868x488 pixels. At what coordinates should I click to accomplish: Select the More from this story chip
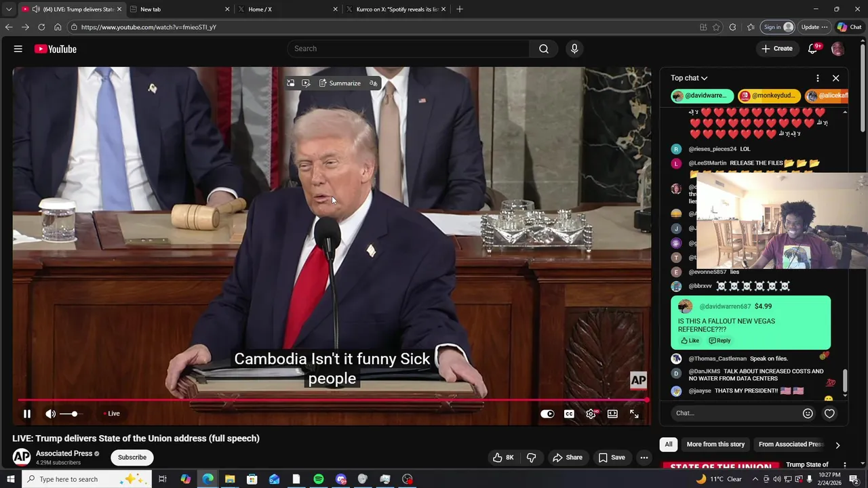click(715, 445)
